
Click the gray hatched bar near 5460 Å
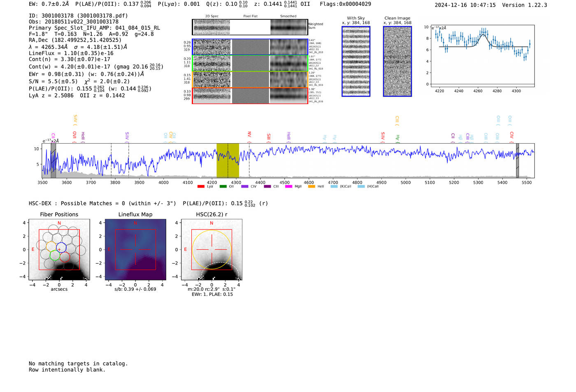click(x=517, y=160)
